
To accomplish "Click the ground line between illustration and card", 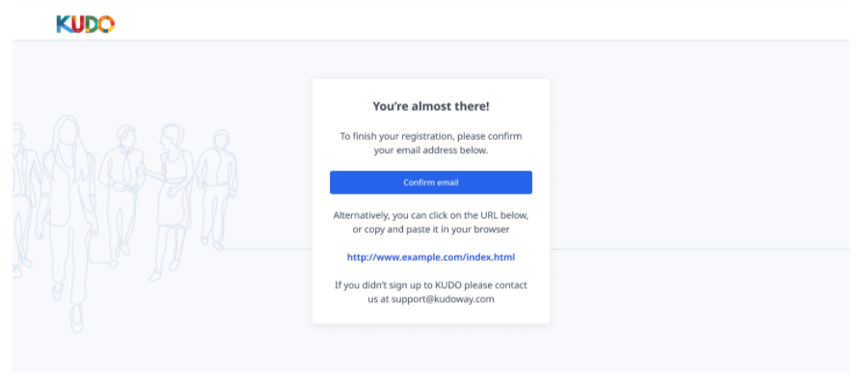I will [266, 249].
